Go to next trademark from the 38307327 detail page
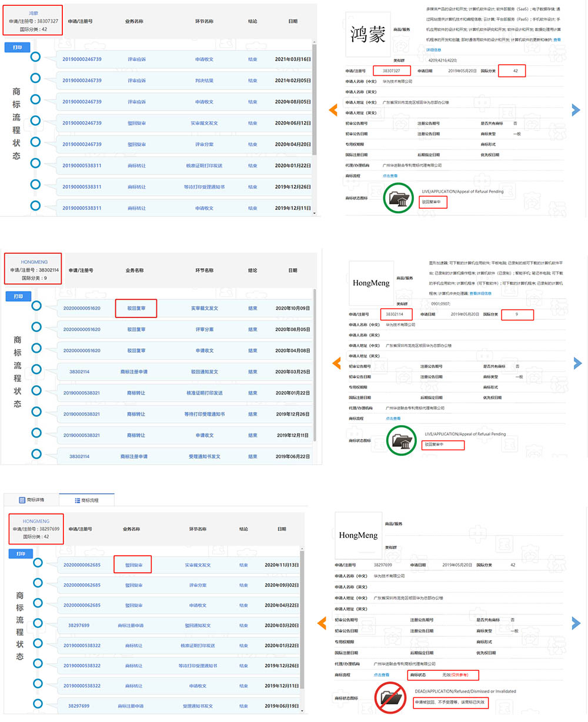Image resolution: width=588 pixels, height=722 pixels. tap(576, 110)
